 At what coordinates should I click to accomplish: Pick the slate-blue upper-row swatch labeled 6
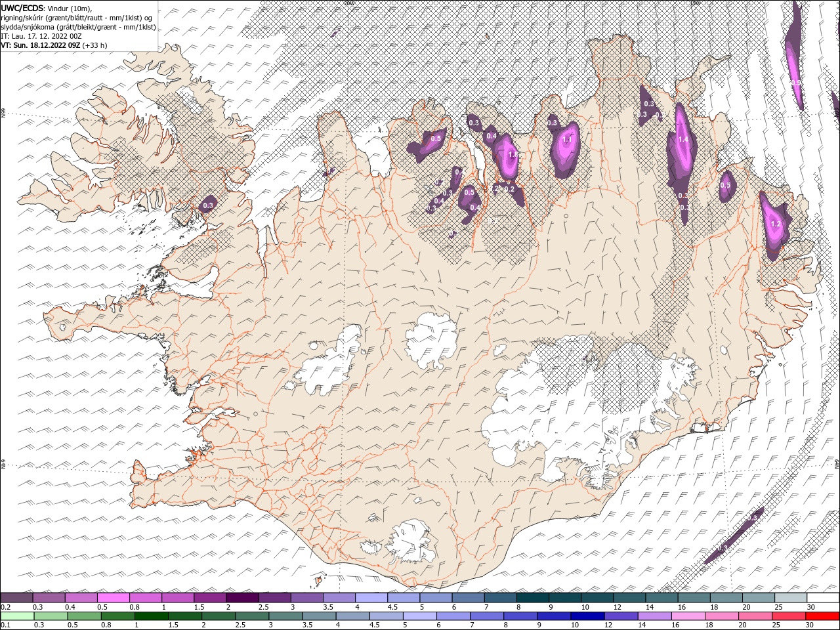(468, 598)
